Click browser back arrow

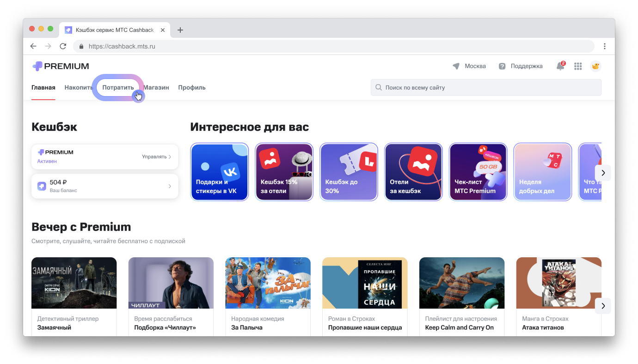33,46
